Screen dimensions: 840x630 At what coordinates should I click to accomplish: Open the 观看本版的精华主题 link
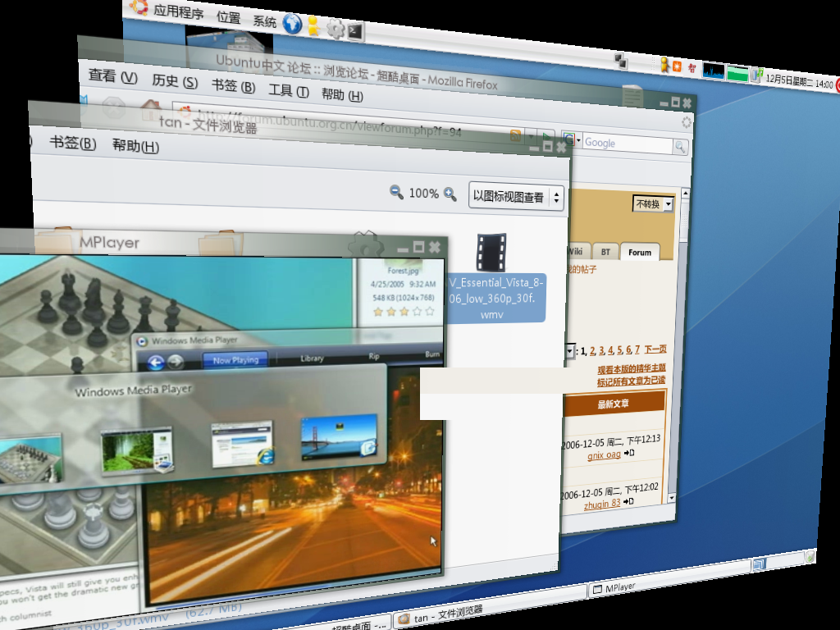pos(632,368)
